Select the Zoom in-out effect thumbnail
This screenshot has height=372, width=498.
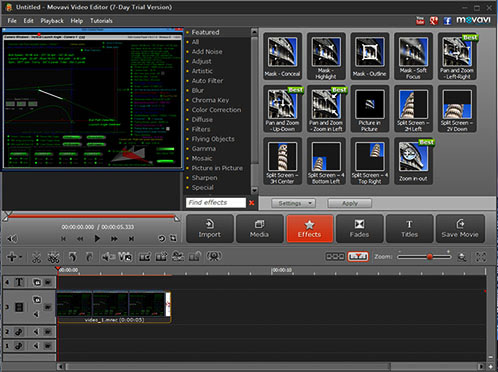[x=413, y=161]
